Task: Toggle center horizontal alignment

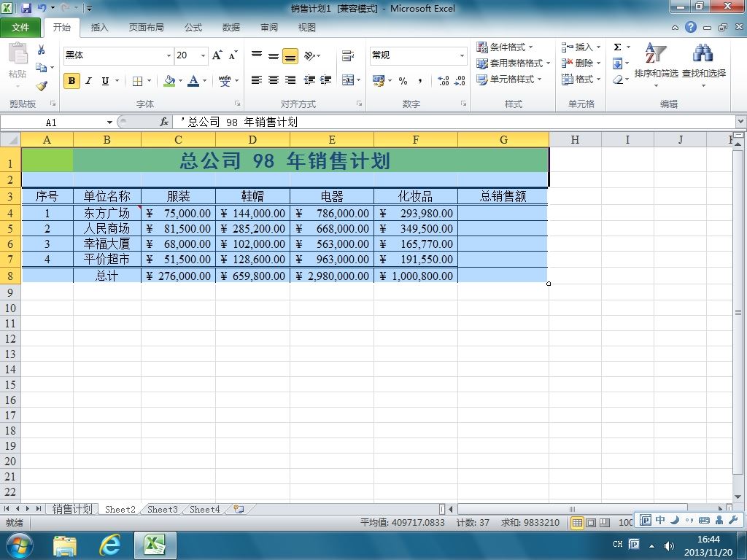Action: (274, 80)
